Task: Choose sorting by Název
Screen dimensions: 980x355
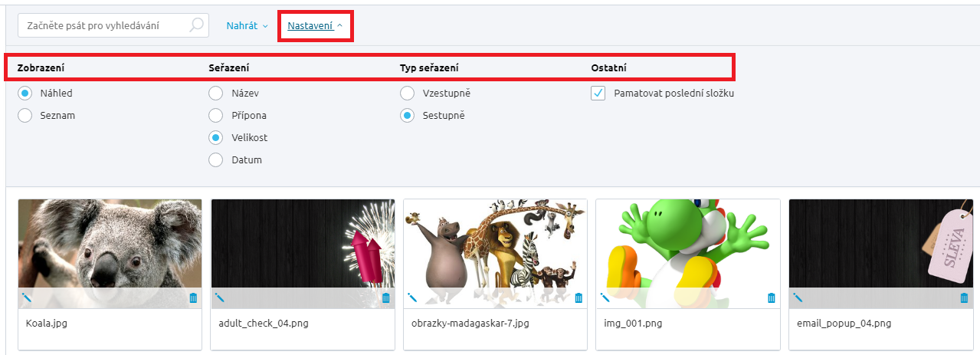Action: [x=216, y=94]
